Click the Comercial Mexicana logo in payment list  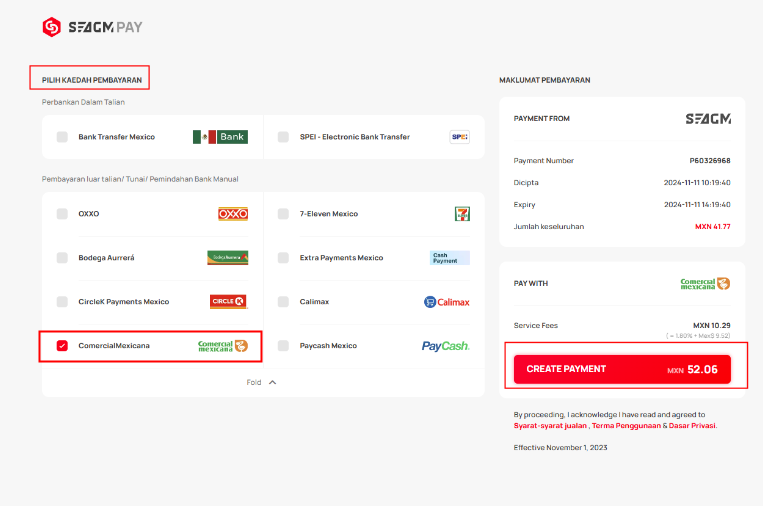(223, 346)
